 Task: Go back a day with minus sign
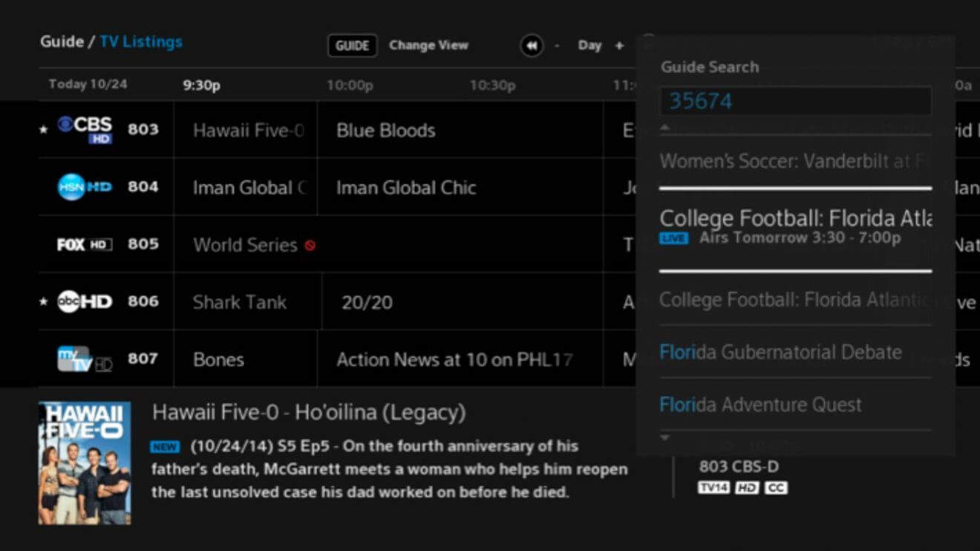(x=557, y=46)
